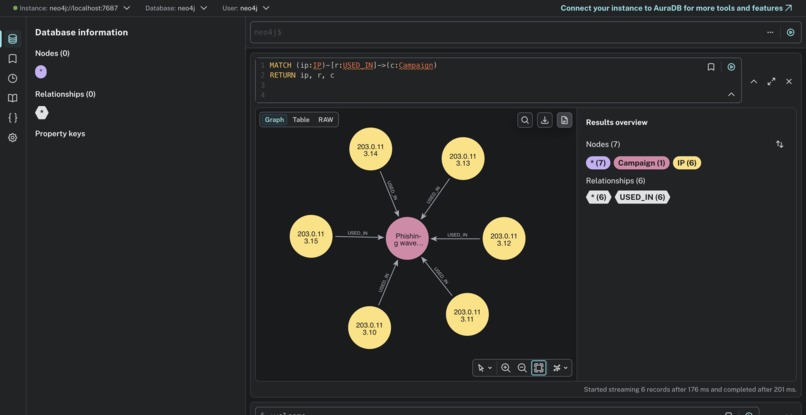Open the pointer selection tool dropdown
806x415 pixels.
pyautogui.click(x=484, y=368)
